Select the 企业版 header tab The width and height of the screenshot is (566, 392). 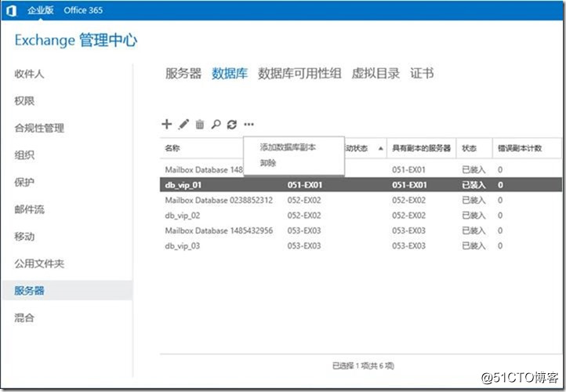click(41, 10)
